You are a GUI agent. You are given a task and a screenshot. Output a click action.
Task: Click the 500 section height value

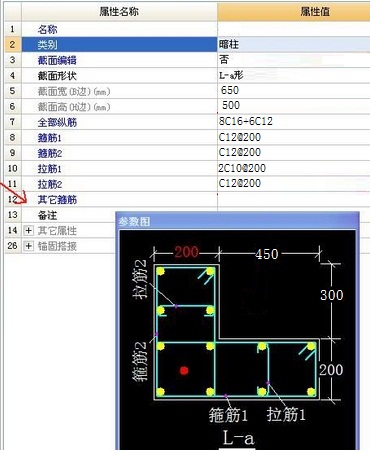(x=231, y=105)
